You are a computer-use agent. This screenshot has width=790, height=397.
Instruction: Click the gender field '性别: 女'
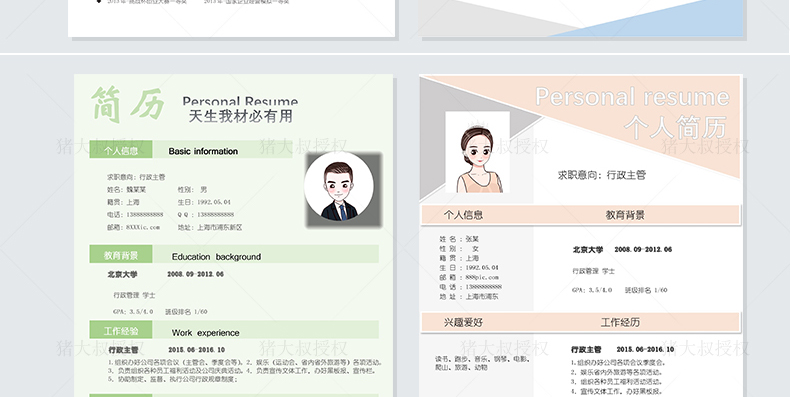tap(459, 248)
